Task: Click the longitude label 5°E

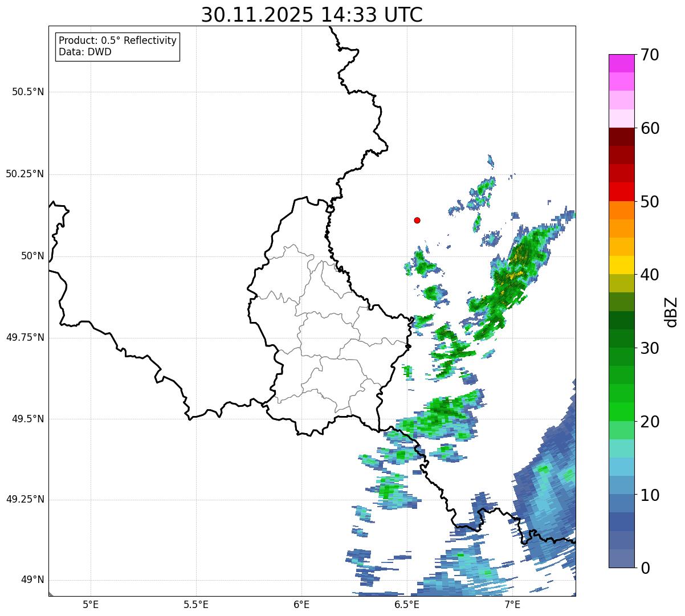Action: click(91, 604)
